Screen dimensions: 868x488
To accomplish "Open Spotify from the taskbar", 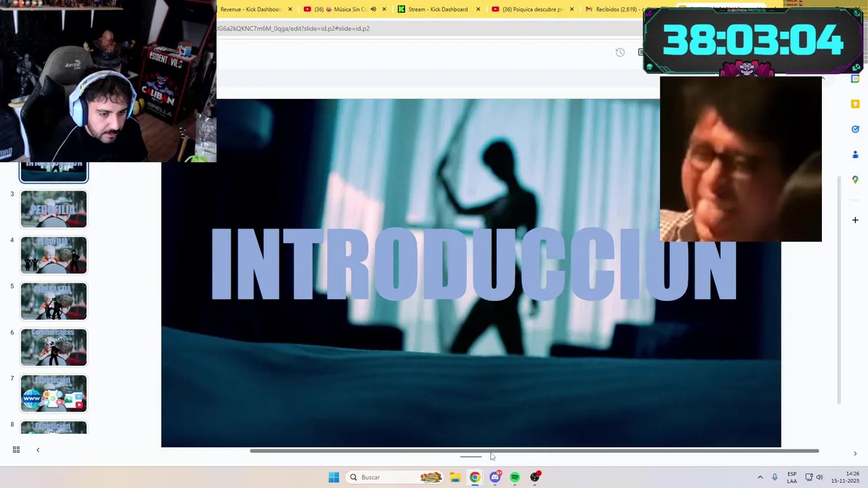I will 515,477.
